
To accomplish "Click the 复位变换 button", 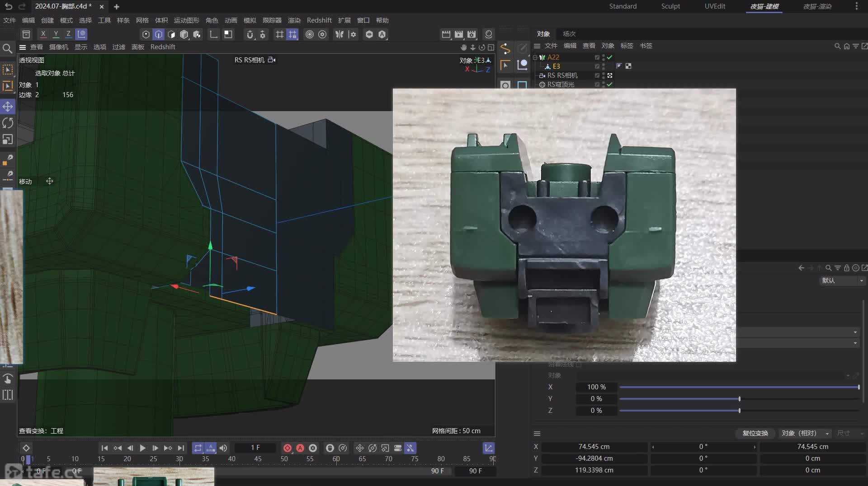I will [x=755, y=433].
